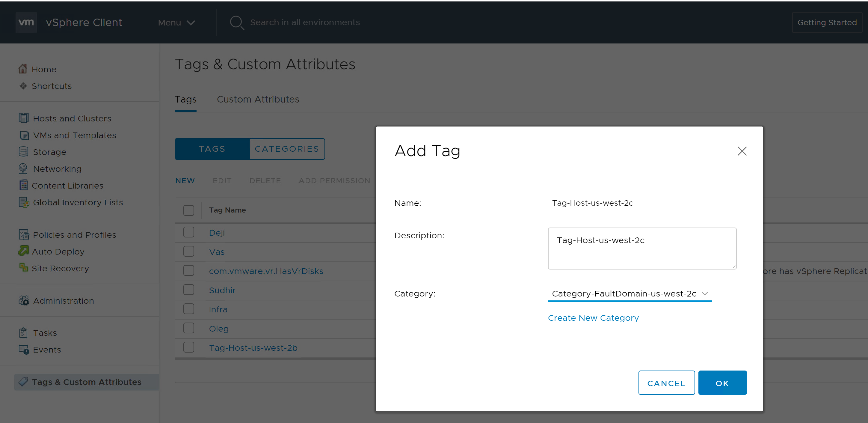Screen dimensions: 868x423
Task: Switch to the Custom Attributes tab
Action: coord(258,99)
